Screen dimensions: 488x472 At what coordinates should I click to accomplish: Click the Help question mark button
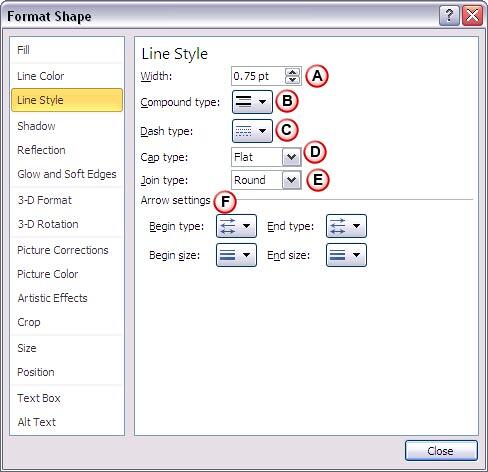(x=449, y=16)
